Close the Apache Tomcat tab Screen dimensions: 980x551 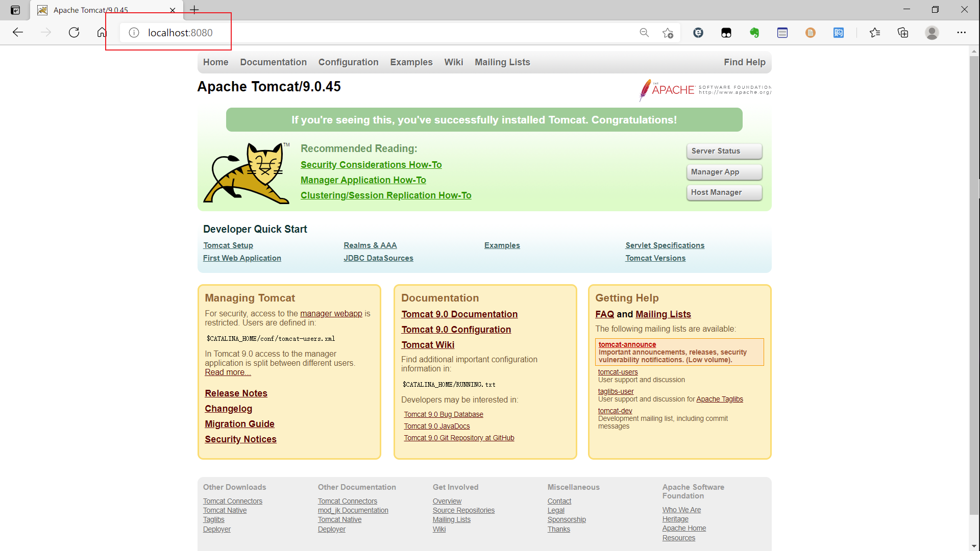click(173, 10)
